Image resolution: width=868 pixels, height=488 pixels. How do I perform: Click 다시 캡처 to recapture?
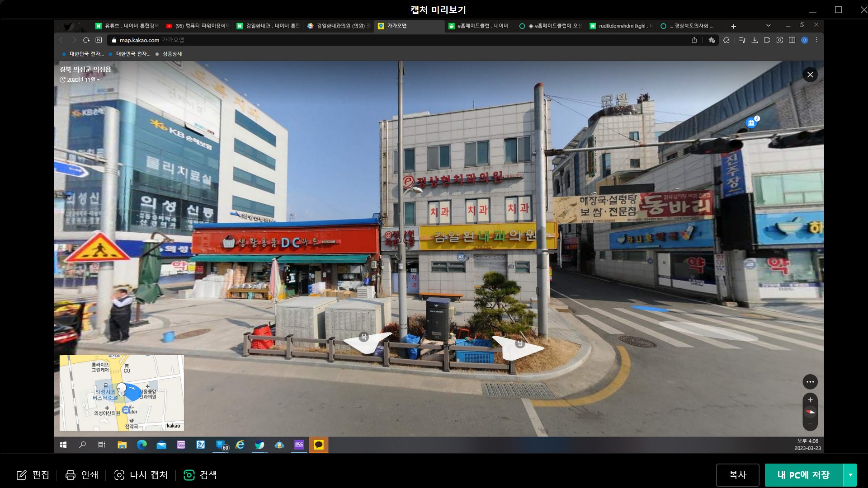(141, 475)
